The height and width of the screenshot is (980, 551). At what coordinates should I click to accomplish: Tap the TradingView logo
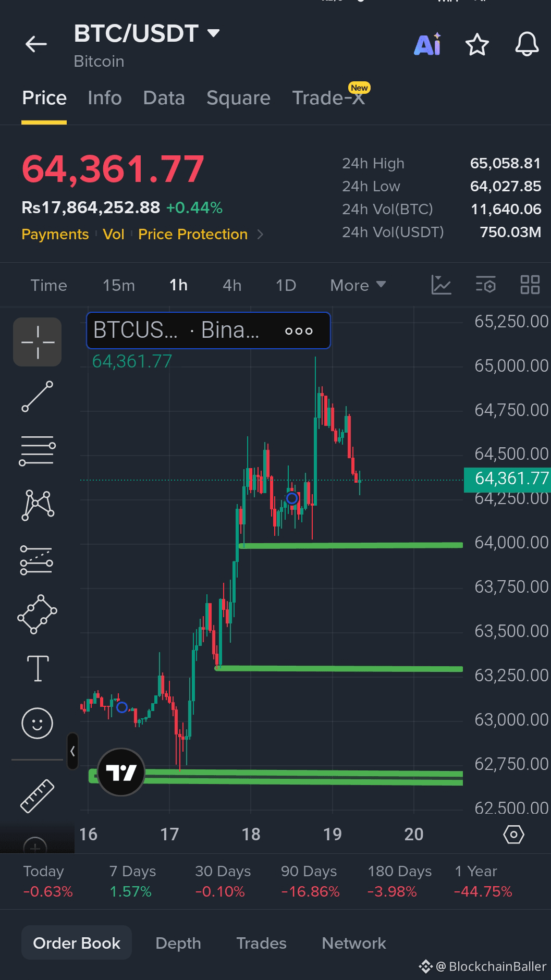click(x=121, y=772)
